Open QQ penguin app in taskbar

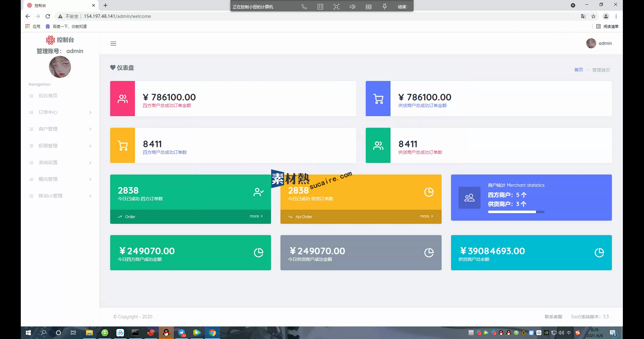(x=166, y=333)
